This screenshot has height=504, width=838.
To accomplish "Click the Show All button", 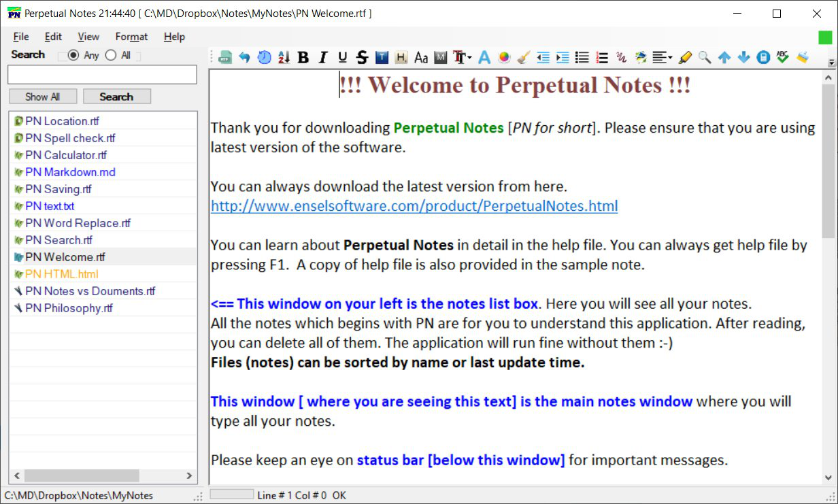I will pyautogui.click(x=43, y=97).
